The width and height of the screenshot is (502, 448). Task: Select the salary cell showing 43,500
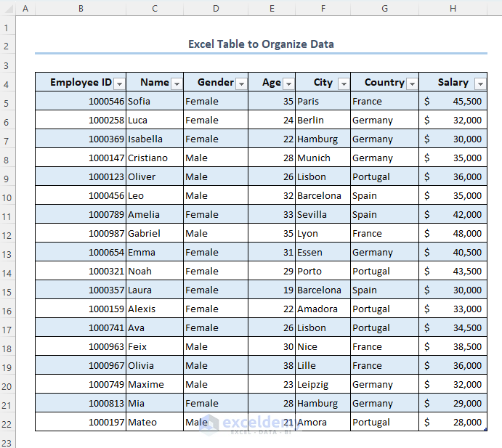point(453,271)
